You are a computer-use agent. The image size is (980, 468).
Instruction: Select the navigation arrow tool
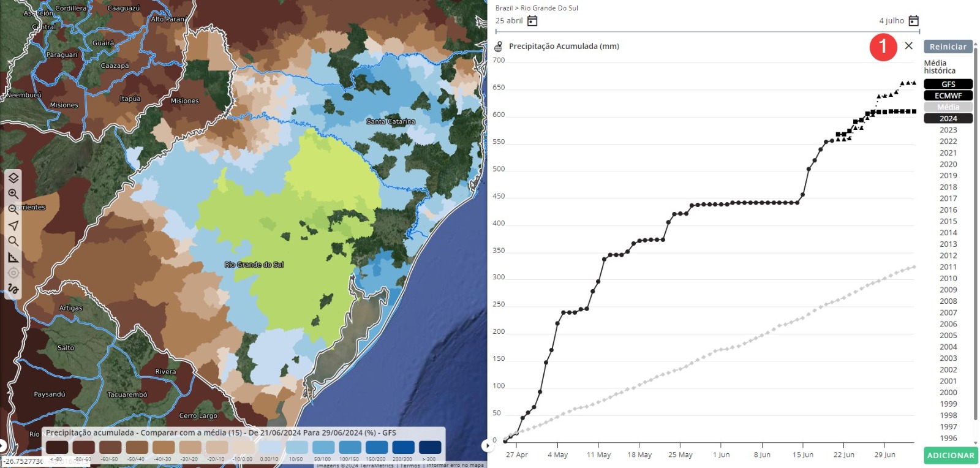[13, 225]
